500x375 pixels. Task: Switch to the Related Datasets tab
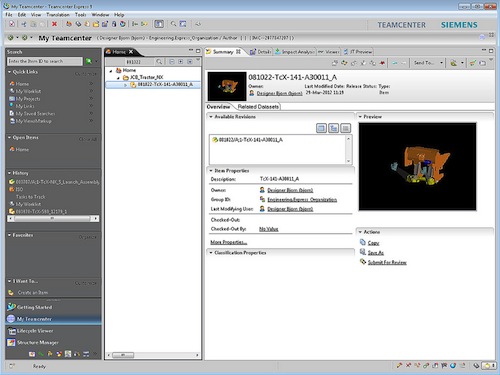click(258, 107)
